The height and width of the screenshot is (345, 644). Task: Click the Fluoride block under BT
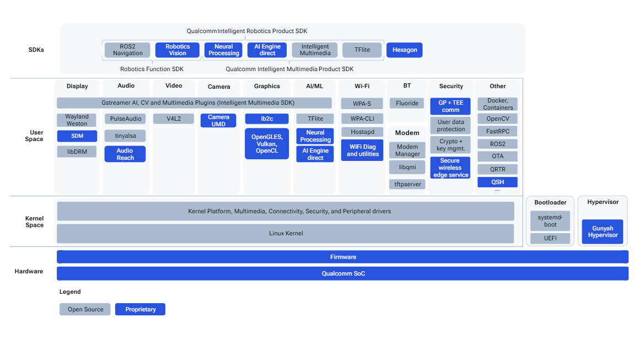point(407,103)
